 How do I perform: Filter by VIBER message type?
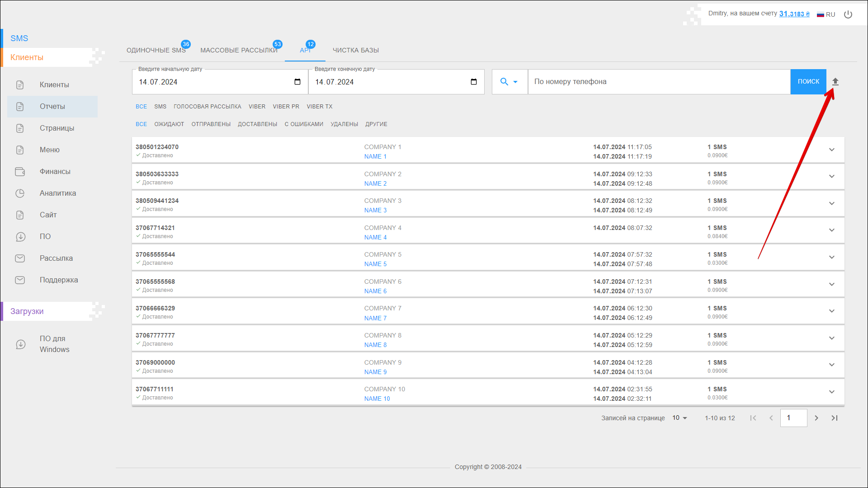click(x=257, y=107)
